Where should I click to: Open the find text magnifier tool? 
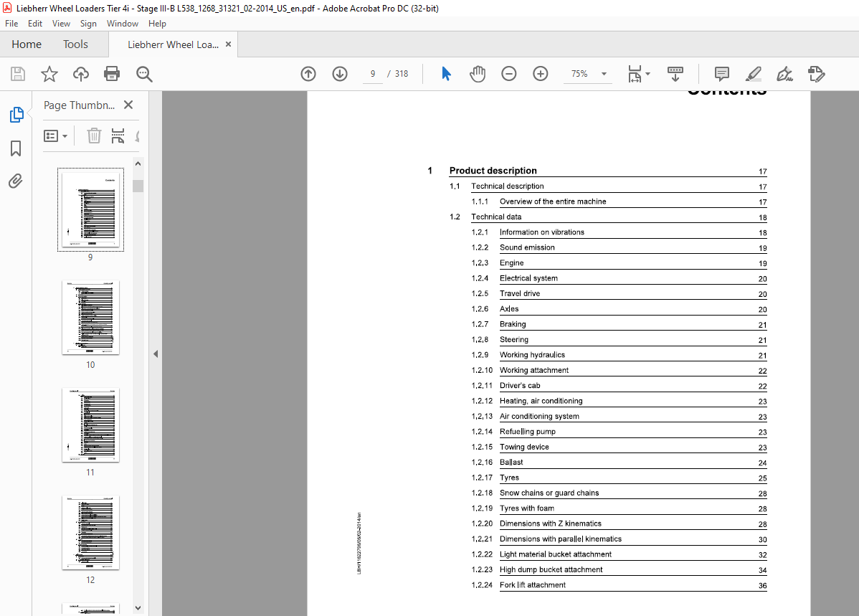coord(144,74)
